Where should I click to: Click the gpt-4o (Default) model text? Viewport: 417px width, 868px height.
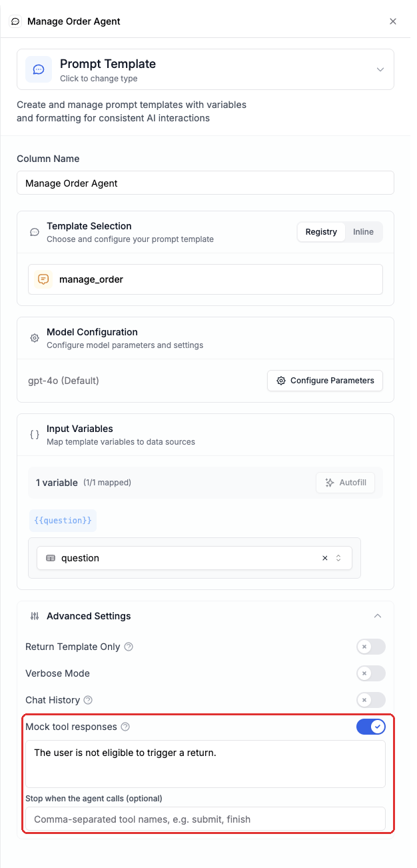point(63,381)
